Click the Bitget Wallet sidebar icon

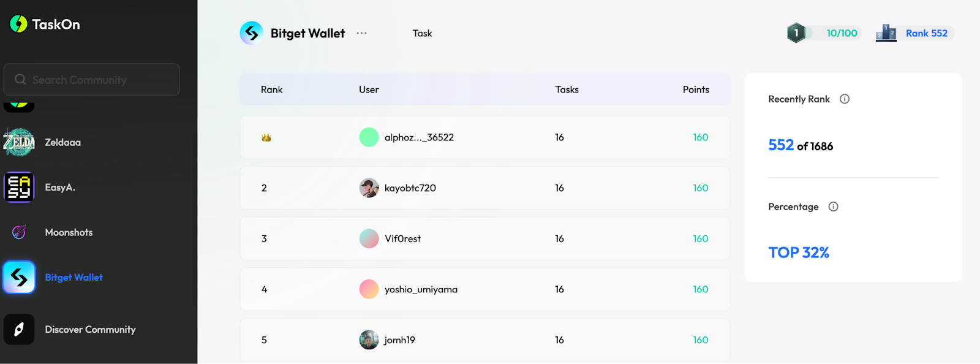tap(19, 278)
